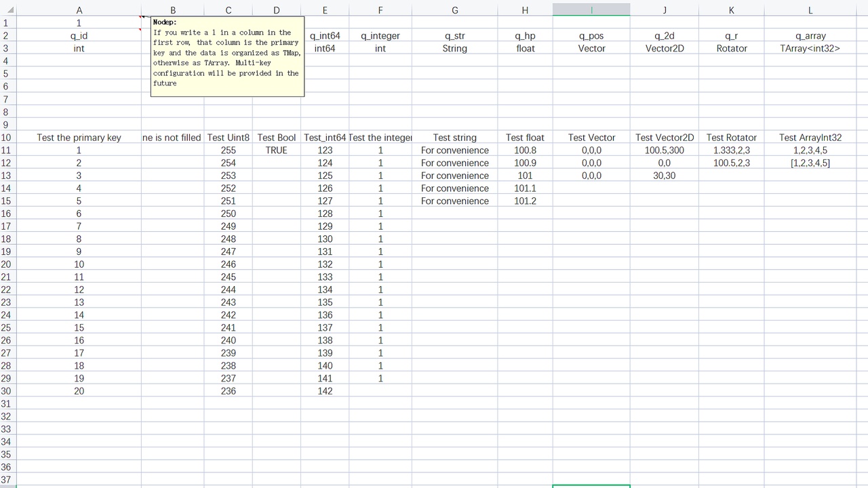
Task: Click the q_integer header cell
Action: coord(380,36)
